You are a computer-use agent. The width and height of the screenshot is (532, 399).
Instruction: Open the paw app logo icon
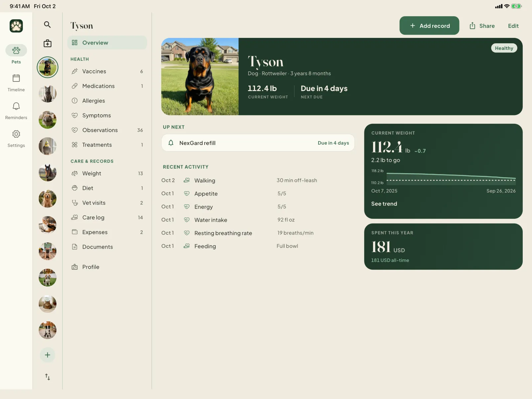tap(16, 26)
